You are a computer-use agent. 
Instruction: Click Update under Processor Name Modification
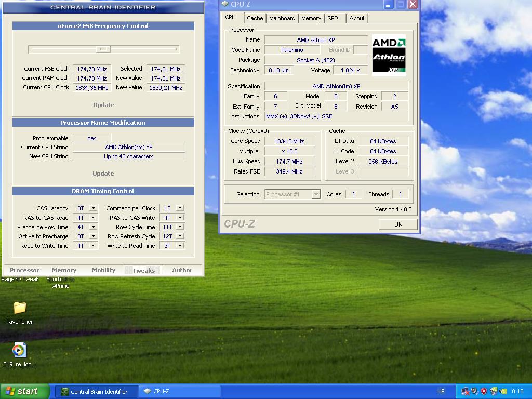(x=103, y=174)
